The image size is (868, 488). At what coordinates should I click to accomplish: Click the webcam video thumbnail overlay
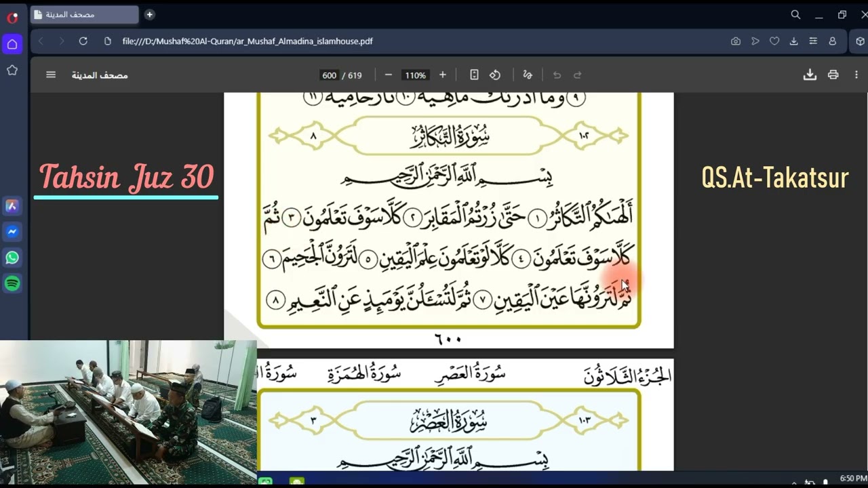click(x=128, y=412)
